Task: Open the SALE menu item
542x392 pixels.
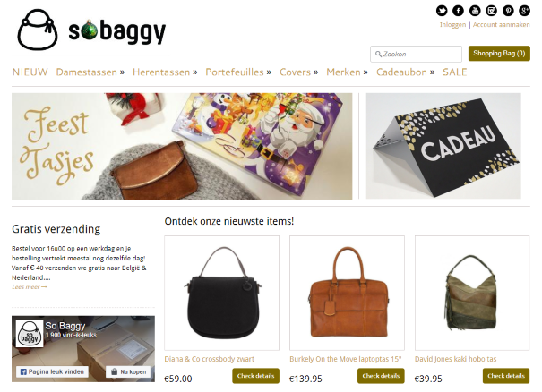Action: point(455,72)
